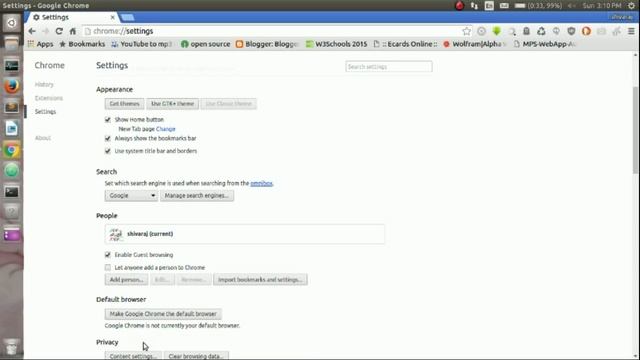Open the shield extension icon
The height and width of the screenshot is (360, 640).
pyautogui.click(x=571, y=31)
